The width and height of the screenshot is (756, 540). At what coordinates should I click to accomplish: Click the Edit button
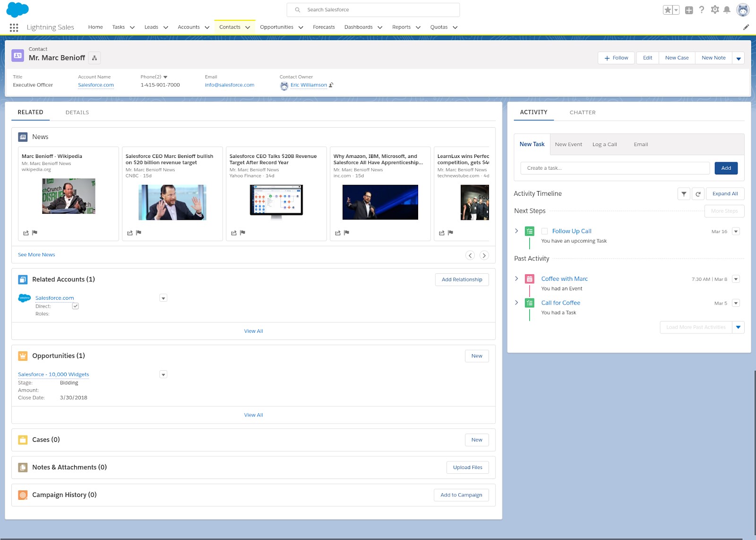pos(648,58)
